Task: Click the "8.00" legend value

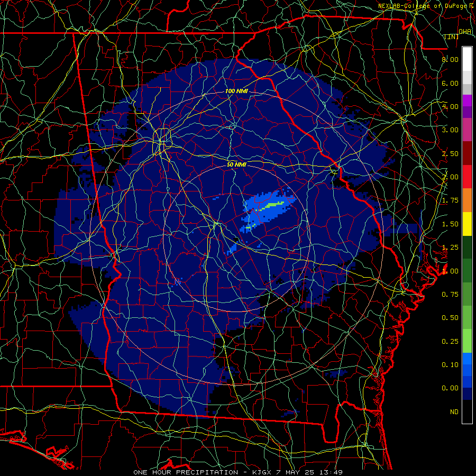Action: coord(450,59)
